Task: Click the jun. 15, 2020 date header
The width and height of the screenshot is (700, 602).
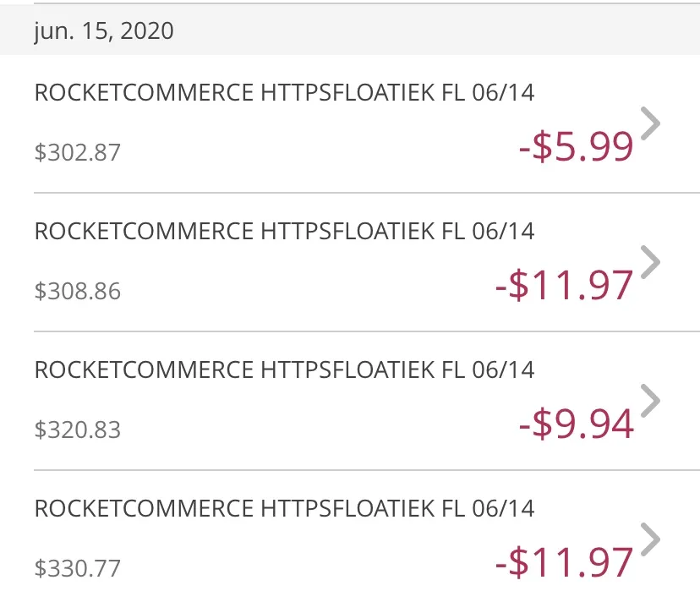Action: [x=104, y=31]
